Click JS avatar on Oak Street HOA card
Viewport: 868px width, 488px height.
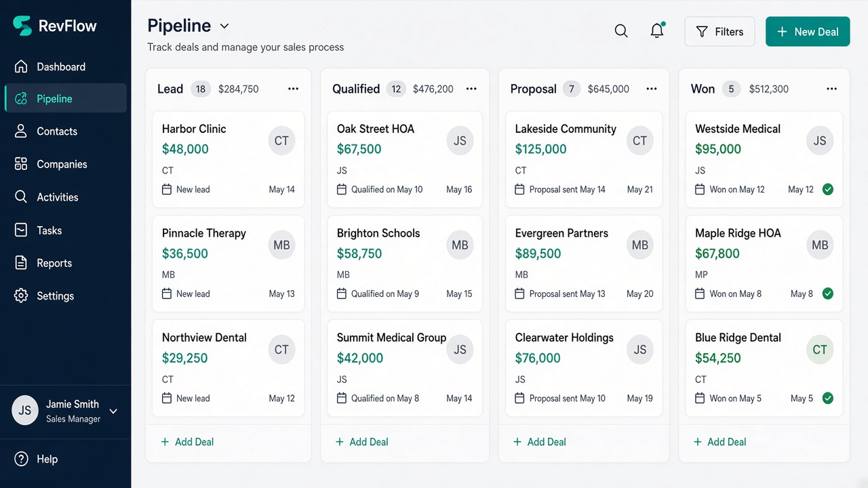point(460,141)
